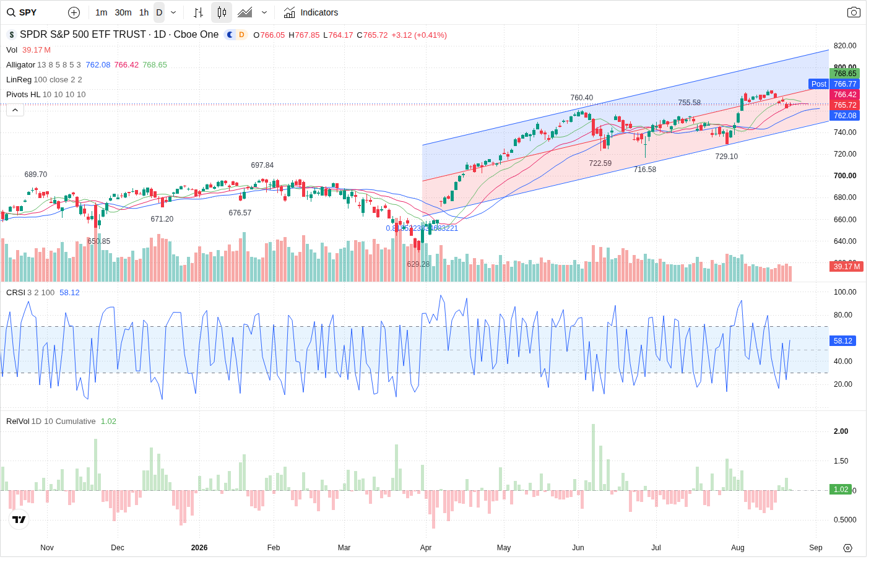Screen dimensions: 879x588
Task: Select the Candles chart style icon
Action: tap(222, 12)
